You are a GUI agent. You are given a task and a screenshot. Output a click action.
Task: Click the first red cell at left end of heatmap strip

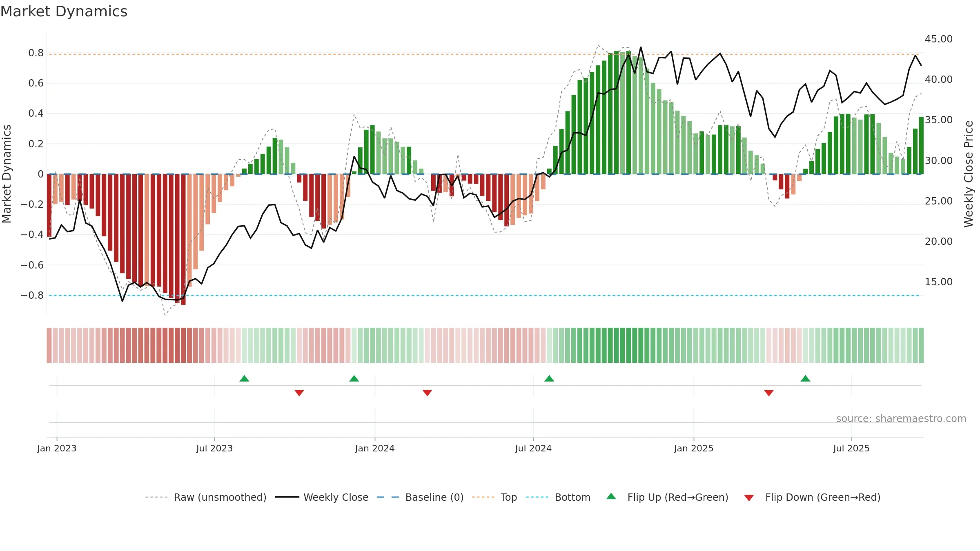pyautogui.click(x=49, y=345)
